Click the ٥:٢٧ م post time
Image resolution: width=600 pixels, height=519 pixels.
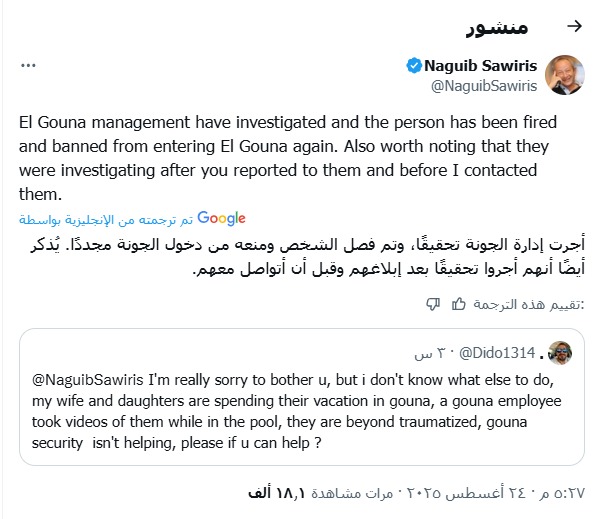pos(565,494)
